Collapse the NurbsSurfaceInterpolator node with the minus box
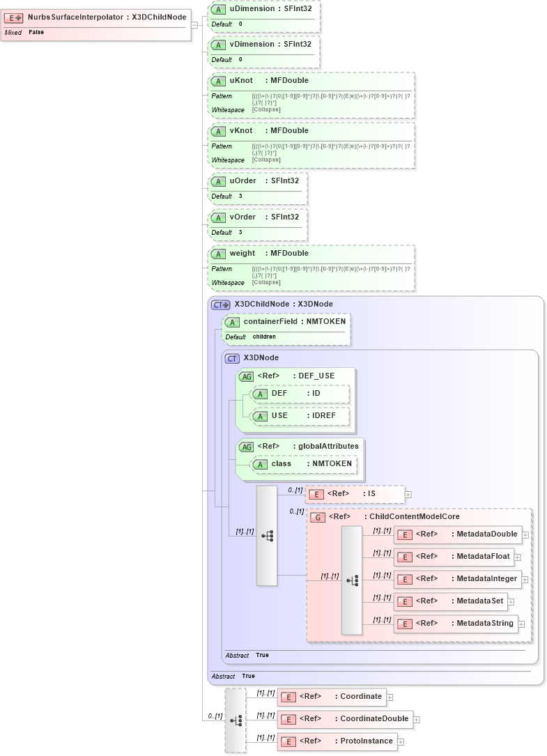547x756 pixels. 194,25
